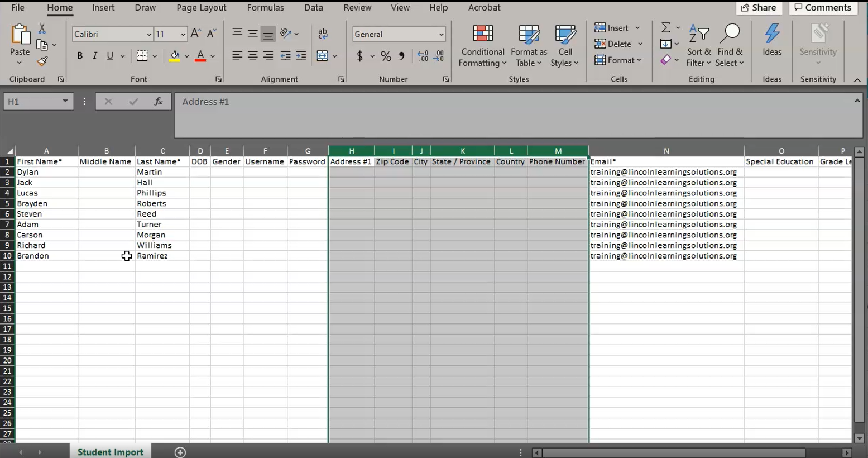Increase the cell indent
This screenshot has width=868, height=458.
pyautogui.click(x=301, y=56)
